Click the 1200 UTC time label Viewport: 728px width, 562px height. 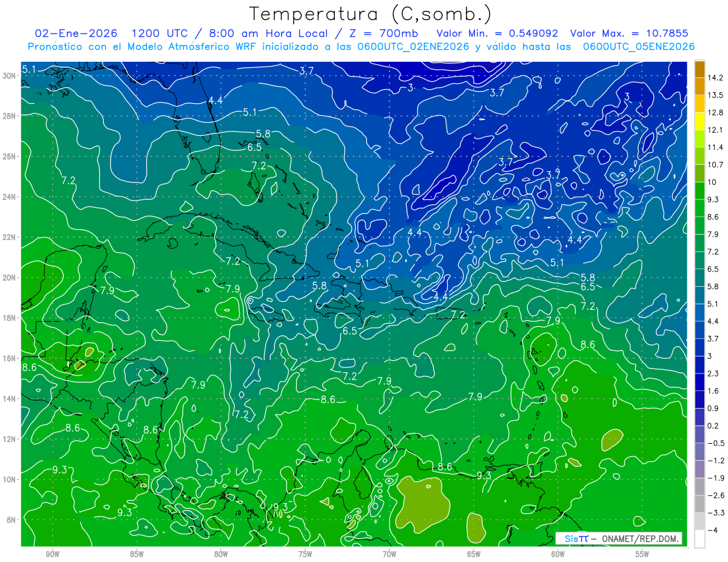pyautogui.click(x=160, y=33)
